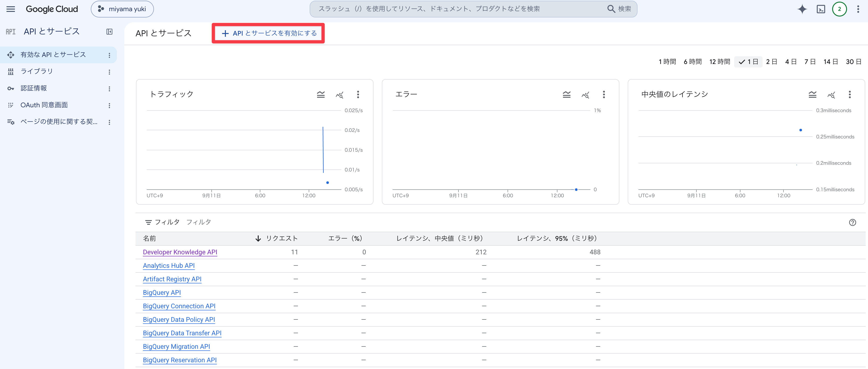Explore トラフィック chart in Metrics Explorer
The height and width of the screenshot is (369, 868).
click(x=339, y=95)
